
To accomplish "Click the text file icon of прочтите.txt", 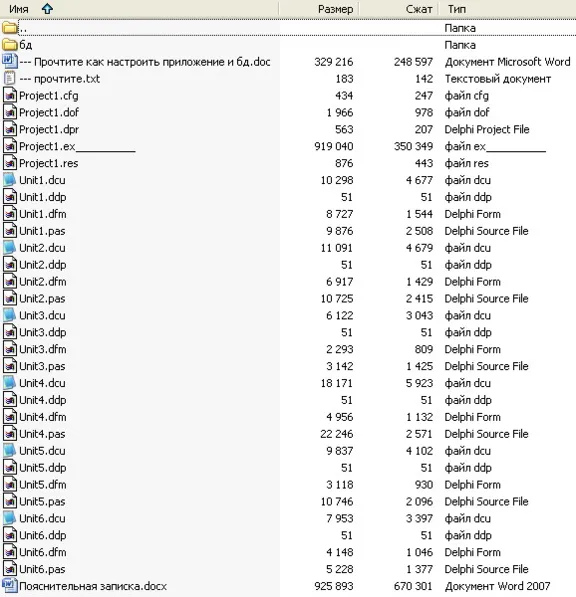I will (10, 78).
